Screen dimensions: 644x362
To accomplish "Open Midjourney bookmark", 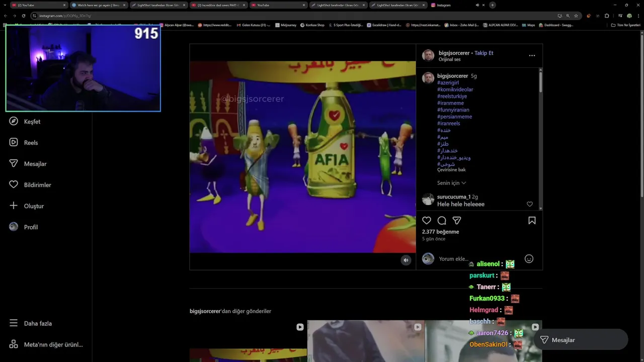I will pos(285,25).
